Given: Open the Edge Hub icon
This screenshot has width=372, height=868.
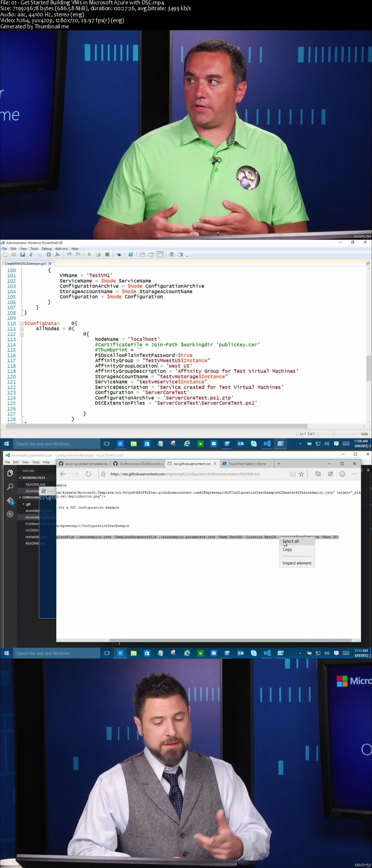Looking at the screenshot, I should (318, 474).
